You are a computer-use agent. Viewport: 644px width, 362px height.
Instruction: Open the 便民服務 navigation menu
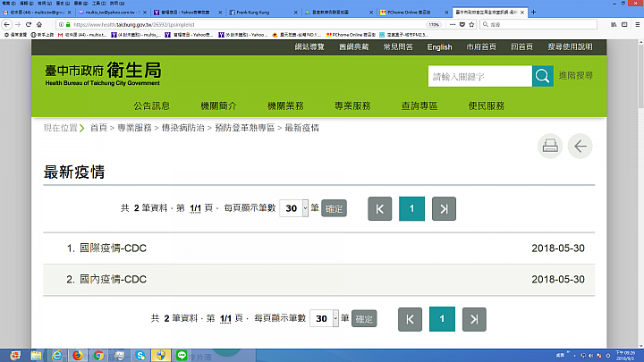(x=487, y=105)
